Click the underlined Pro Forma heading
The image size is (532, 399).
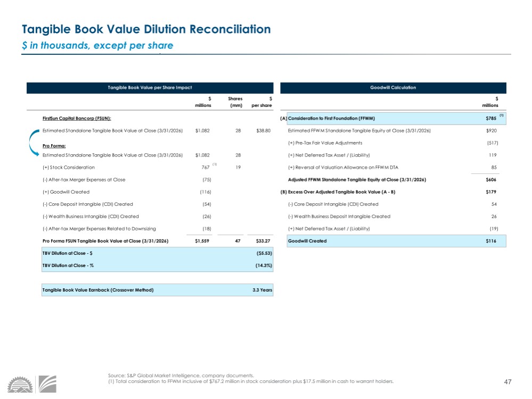(x=53, y=145)
